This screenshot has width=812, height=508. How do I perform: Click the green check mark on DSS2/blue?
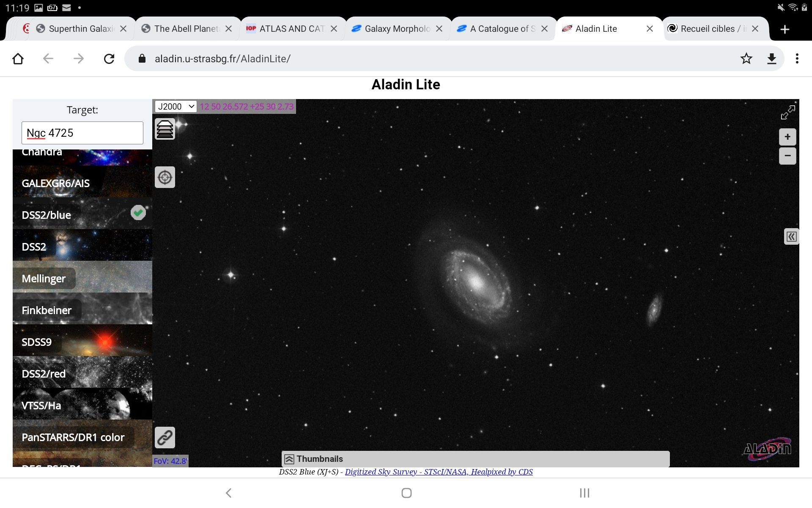pyautogui.click(x=138, y=213)
